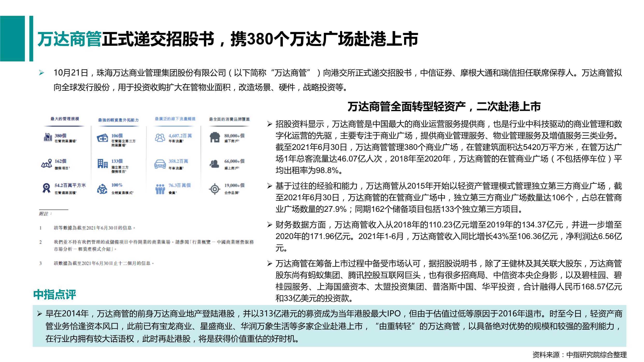Click the arrow bullet before 早在2014年
This screenshot has width=644, height=362.
tap(40, 313)
